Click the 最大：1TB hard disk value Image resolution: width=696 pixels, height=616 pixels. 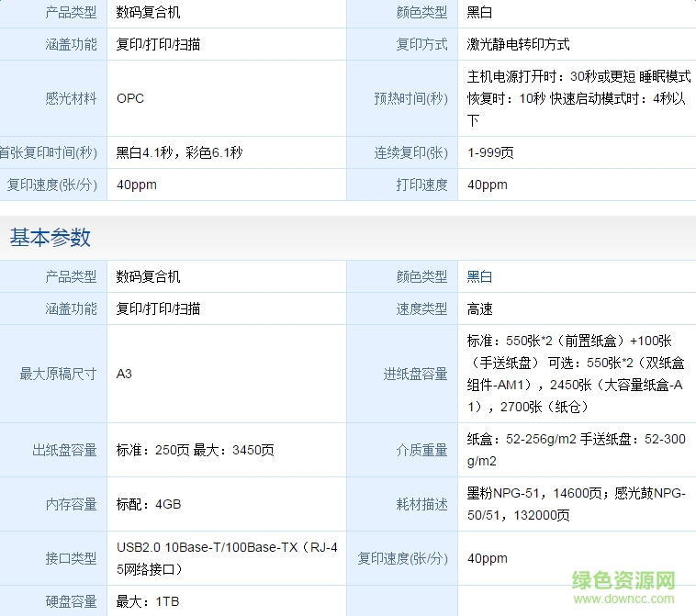pos(149,601)
